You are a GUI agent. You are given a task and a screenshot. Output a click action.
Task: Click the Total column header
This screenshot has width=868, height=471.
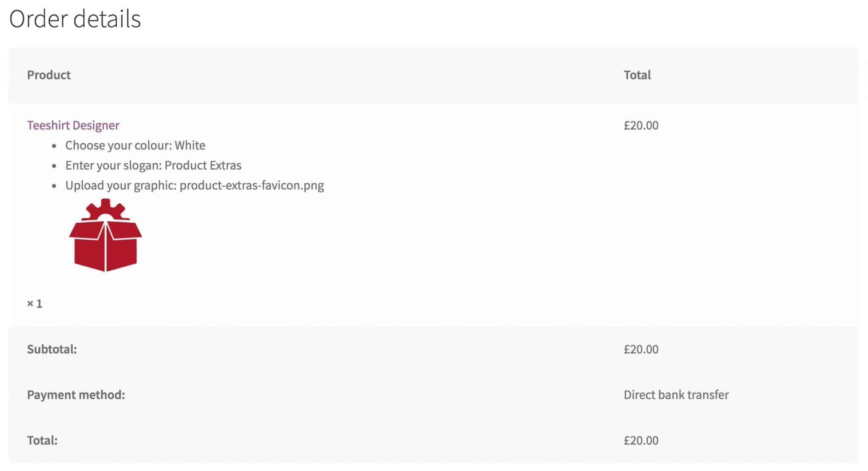(x=637, y=75)
